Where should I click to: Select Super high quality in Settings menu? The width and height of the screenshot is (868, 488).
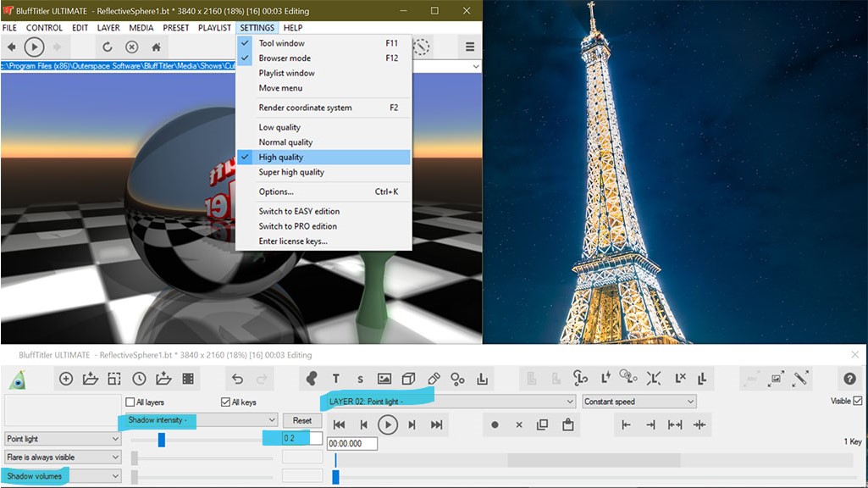[x=291, y=172]
